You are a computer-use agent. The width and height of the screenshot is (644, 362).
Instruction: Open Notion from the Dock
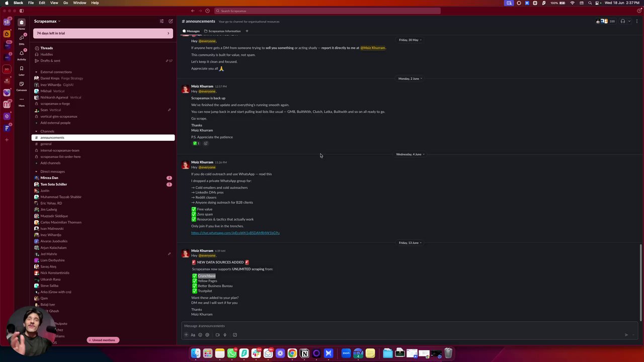[x=304, y=353]
